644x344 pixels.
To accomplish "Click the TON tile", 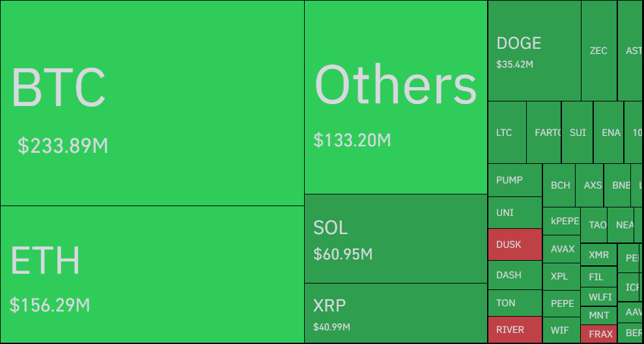I will pos(514,303).
